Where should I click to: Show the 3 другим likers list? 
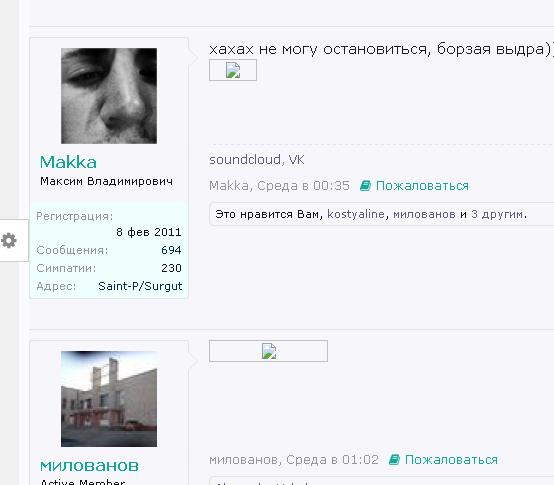pyautogui.click(x=497, y=214)
